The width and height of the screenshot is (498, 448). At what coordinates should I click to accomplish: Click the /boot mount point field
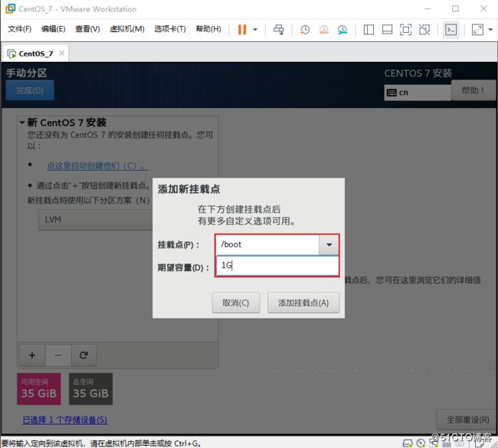click(x=267, y=244)
